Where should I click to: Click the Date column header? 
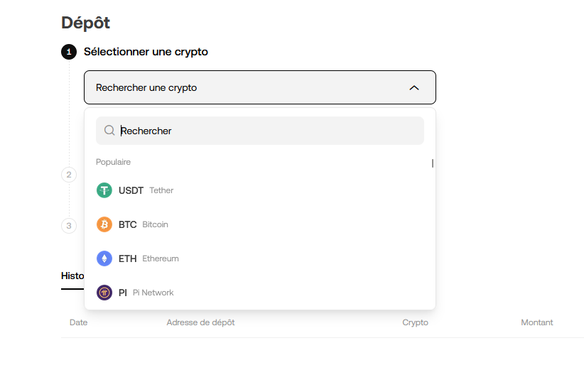tap(79, 322)
